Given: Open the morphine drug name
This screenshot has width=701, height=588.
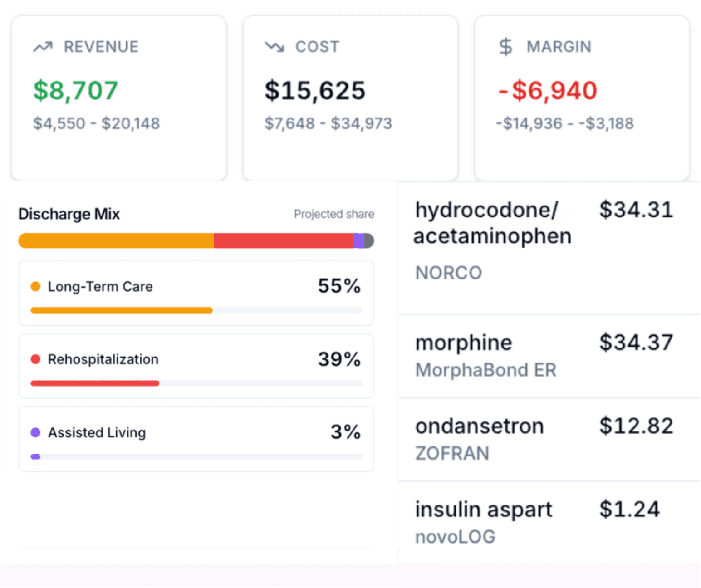Looking at the screenshot, I should [464, 343].
